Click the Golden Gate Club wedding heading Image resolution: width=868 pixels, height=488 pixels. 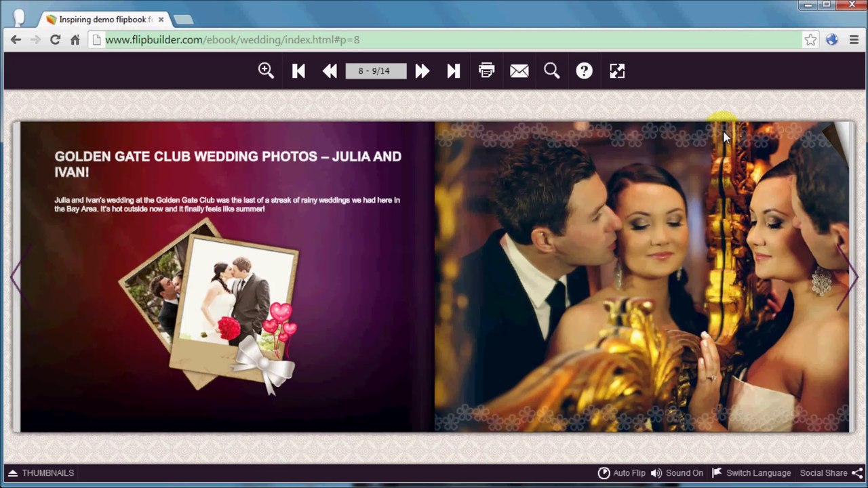pyautogui.click(x=228, y=164)
